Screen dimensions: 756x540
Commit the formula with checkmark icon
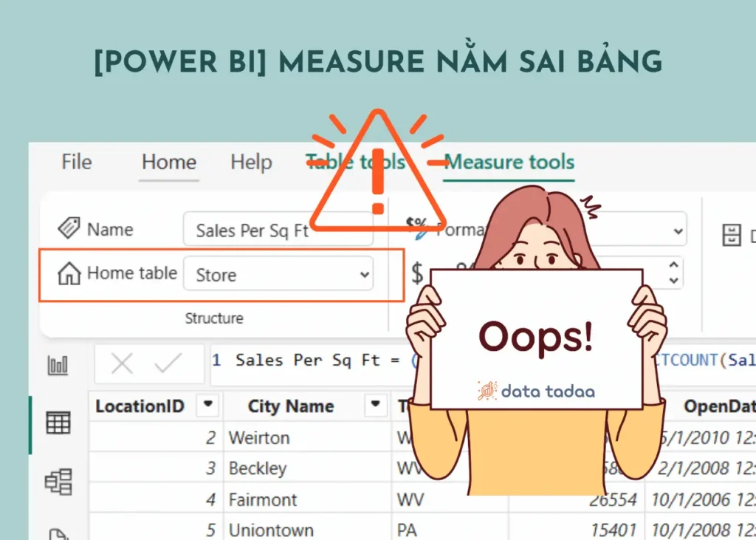coord(168,363)
